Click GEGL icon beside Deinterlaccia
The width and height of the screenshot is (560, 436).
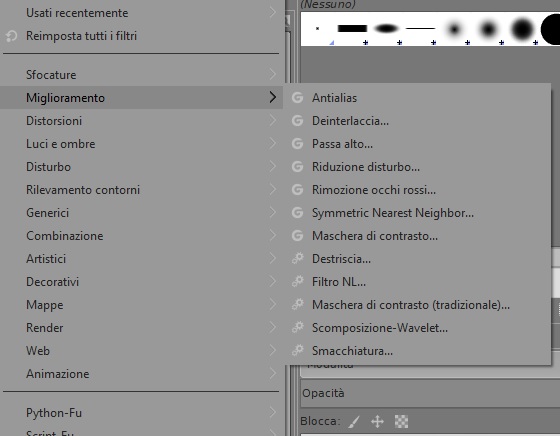[298, 121]
